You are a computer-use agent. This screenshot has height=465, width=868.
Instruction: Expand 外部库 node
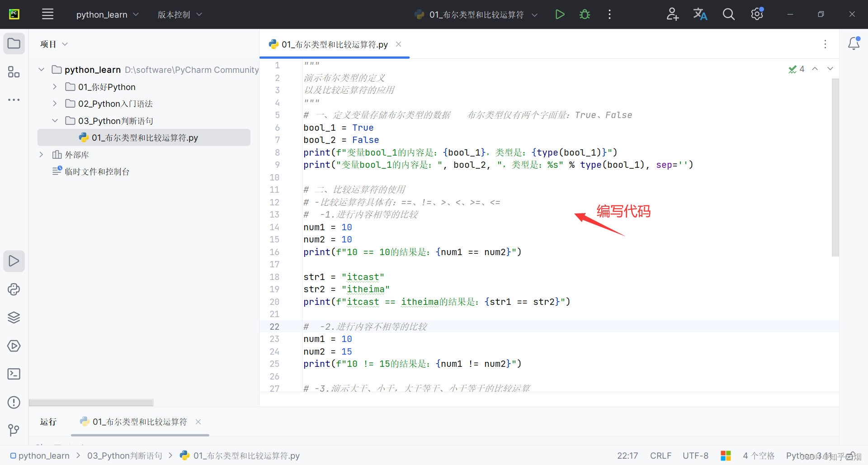pyautogui.click(x=42, y=155)
